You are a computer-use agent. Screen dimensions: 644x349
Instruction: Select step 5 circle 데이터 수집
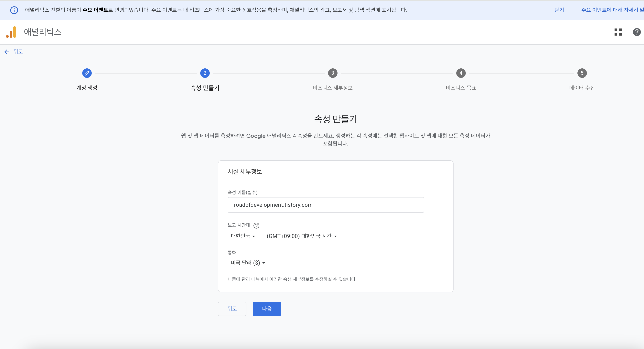coord(582,73)
